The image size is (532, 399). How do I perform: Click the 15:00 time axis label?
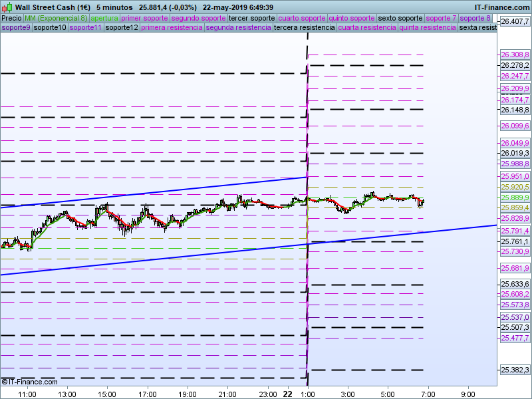[x=107, y=394]
